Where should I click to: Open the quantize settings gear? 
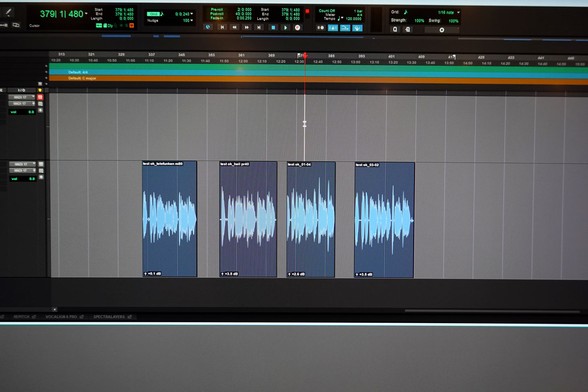[442, 30]
